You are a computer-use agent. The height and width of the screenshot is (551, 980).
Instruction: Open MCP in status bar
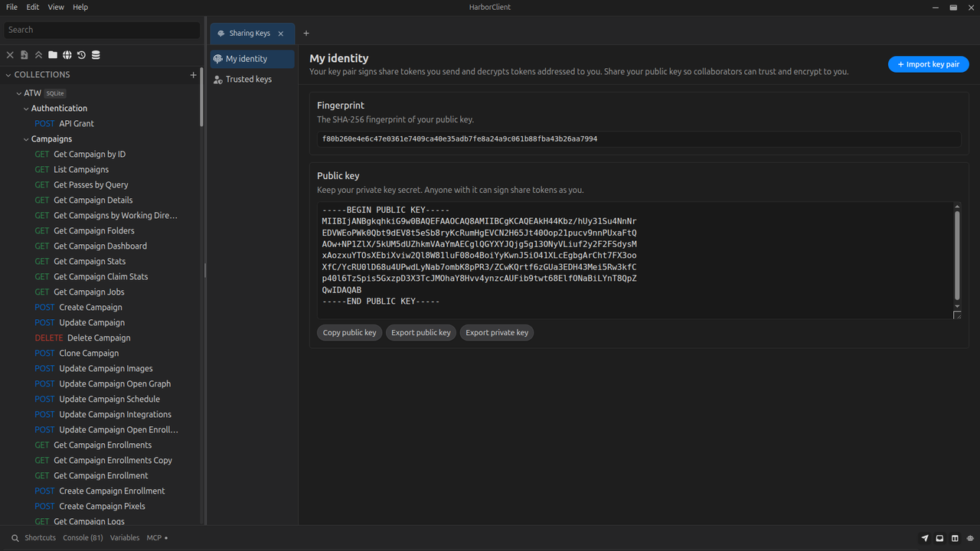click(157, 538)
